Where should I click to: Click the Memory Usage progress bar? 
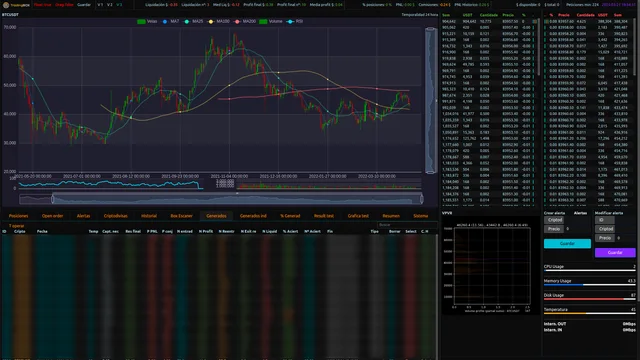tap(589, 284)
